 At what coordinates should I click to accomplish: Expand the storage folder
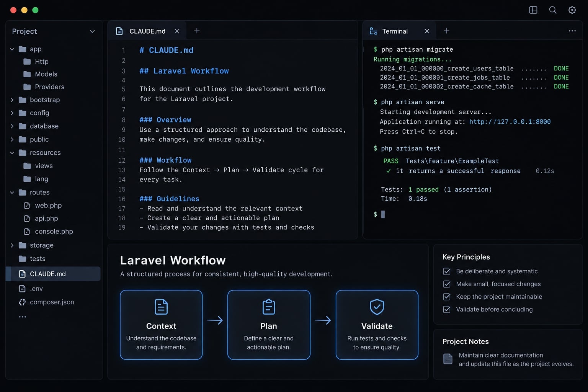tap(12, 245)
